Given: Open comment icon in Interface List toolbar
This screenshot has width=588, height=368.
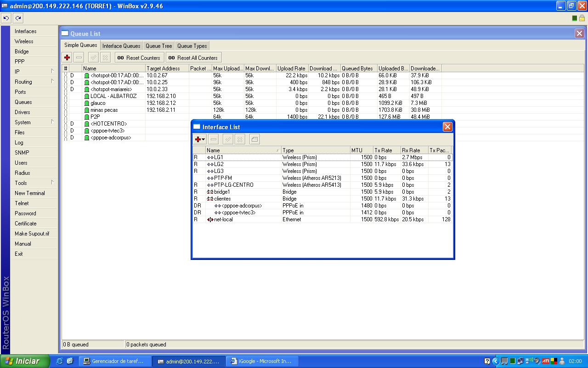Looking at the screenshot, I should (254, 139).
